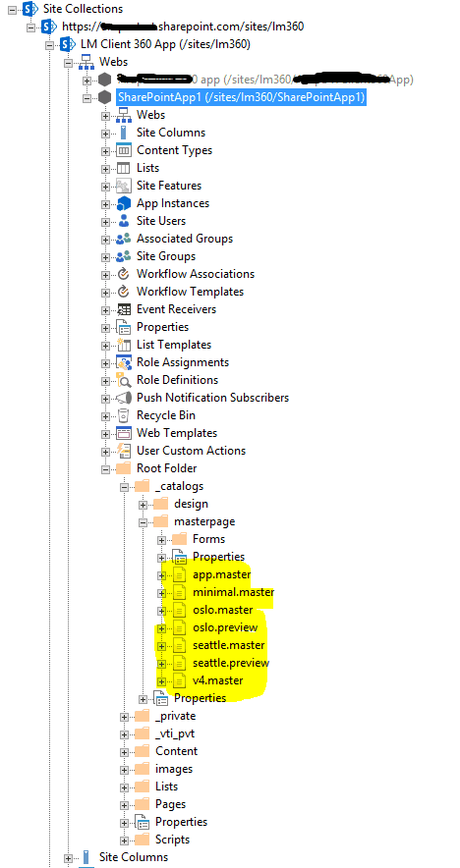
Task: Collapse the SharePointApp1 web node
Action: point(86,98)
